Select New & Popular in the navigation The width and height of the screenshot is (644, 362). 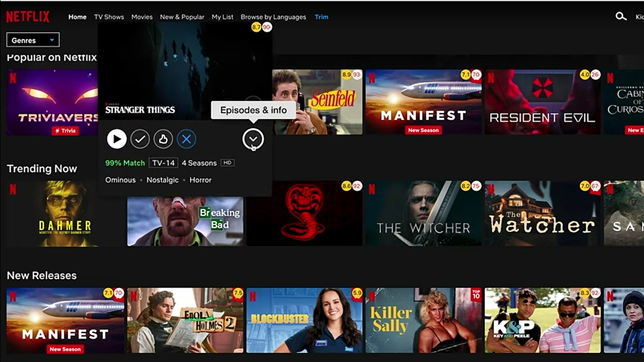(182, 17)
